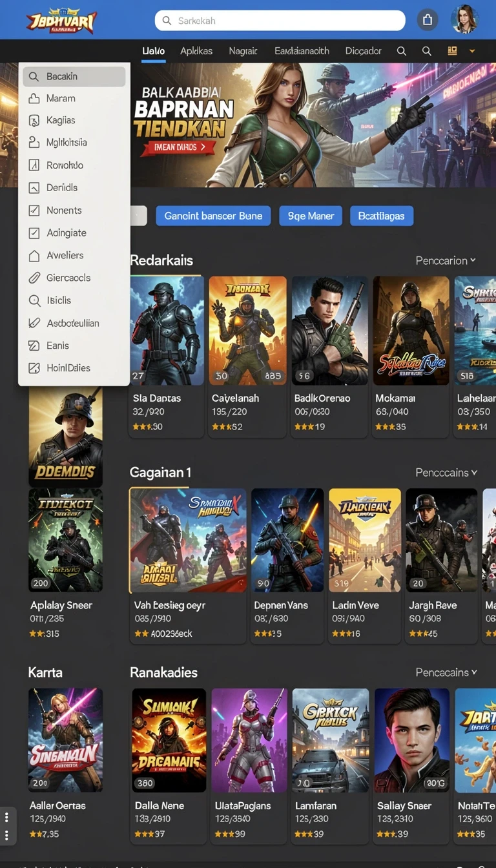Click the yellow grid icon in the nav bar
The width and height of the screenshot is (496, 868).
click(452, 50)
